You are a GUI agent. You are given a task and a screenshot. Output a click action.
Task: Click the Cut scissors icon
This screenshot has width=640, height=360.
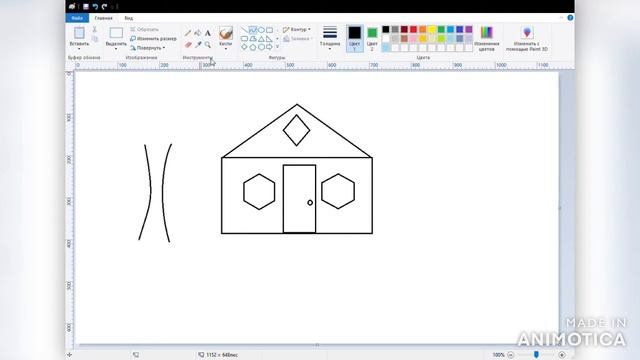click(x=95, y=29)
